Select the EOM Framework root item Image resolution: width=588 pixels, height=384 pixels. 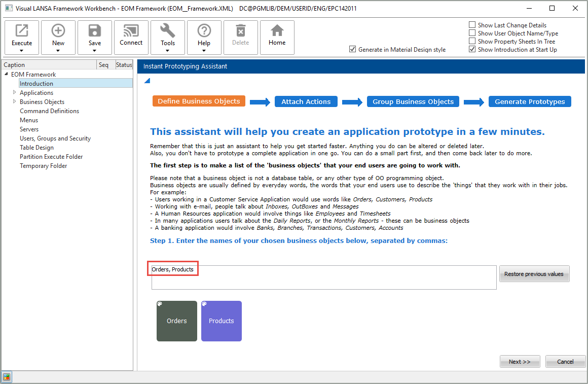pyautogui.click(x=33, y=75)
